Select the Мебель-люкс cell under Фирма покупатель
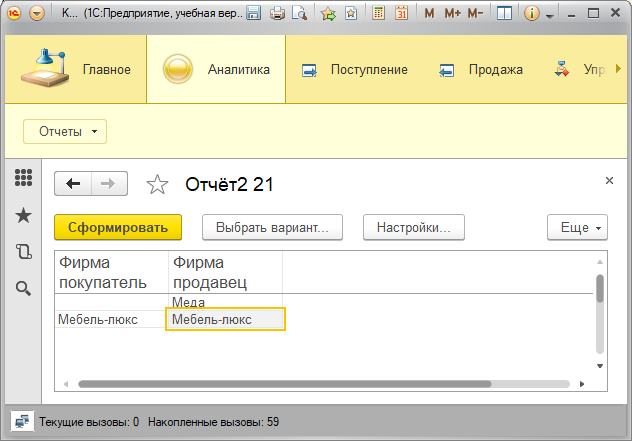632x441 pixels. (109, 320)
